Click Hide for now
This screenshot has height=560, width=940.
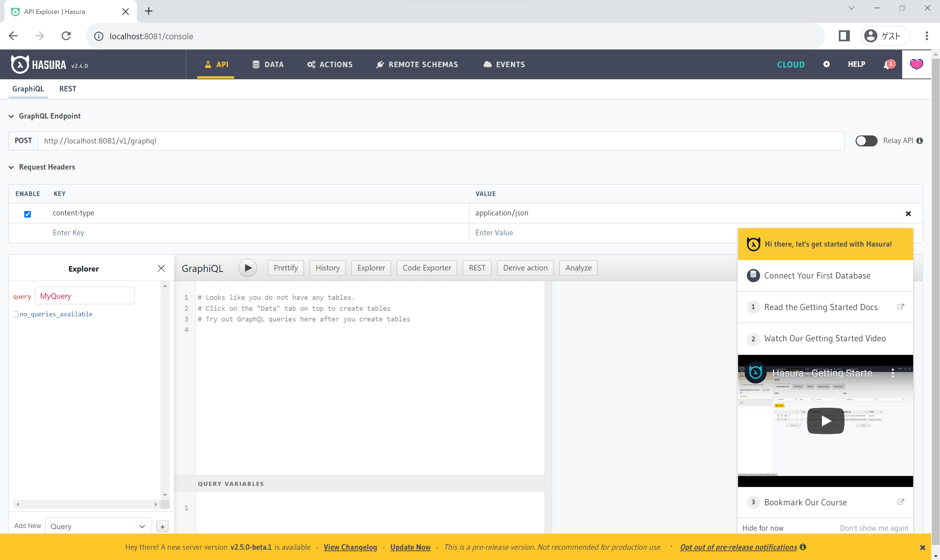click(x=763, y=528)
